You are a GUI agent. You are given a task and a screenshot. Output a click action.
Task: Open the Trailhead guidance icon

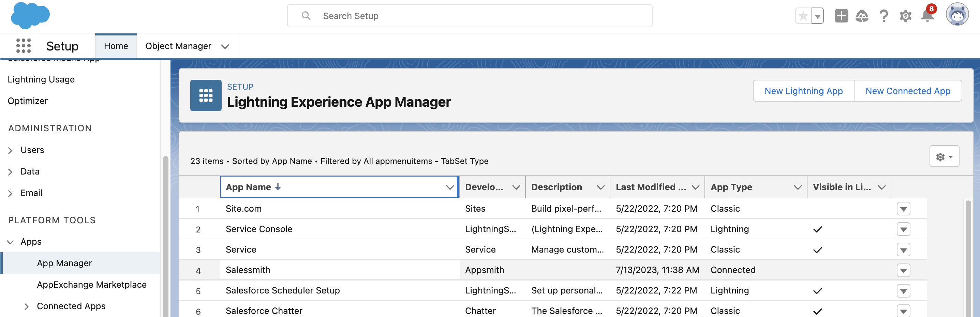(862, 16)
